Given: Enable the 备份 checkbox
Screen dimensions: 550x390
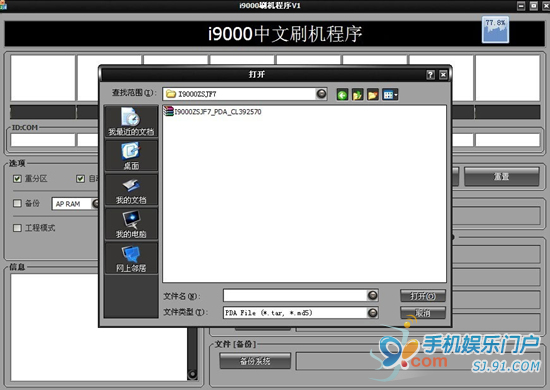Looking at the screenshot, I should [x=17, y=203].
